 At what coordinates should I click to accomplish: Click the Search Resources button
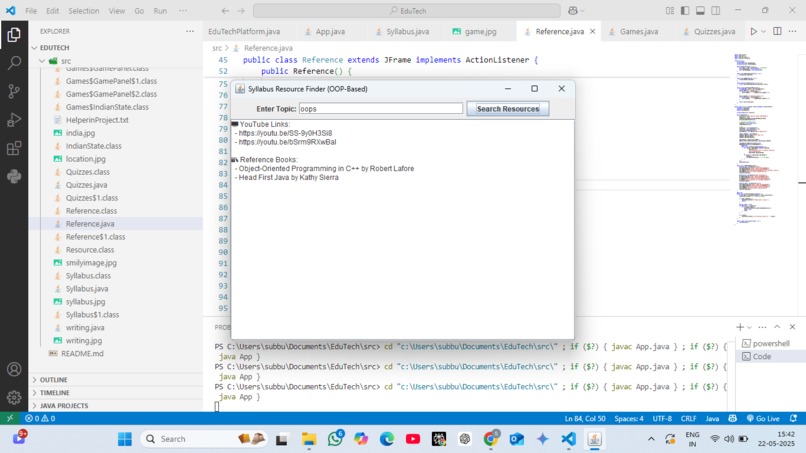tap(508, 108)
